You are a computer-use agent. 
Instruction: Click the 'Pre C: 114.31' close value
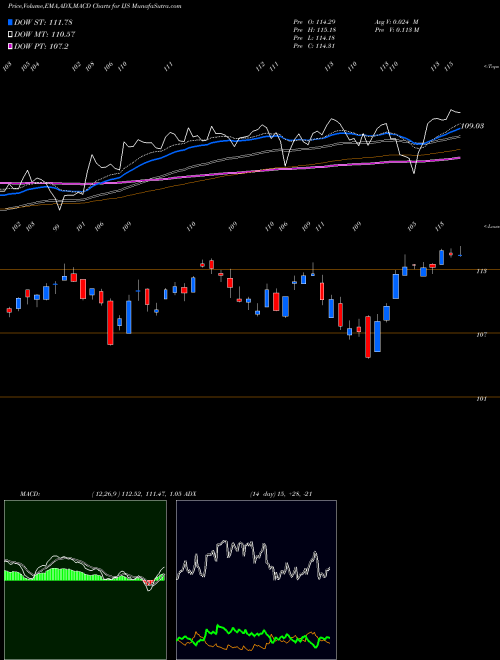314,46
